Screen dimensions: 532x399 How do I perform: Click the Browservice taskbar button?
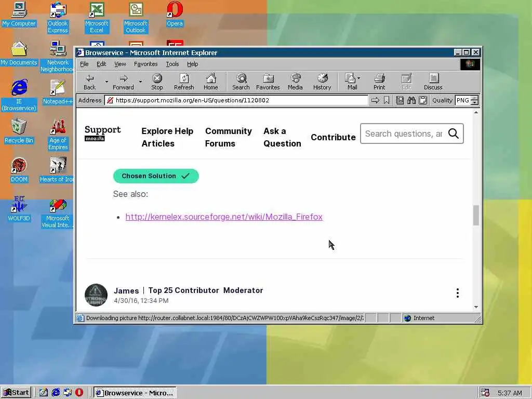pyautogui.click(x=135, y=393)
